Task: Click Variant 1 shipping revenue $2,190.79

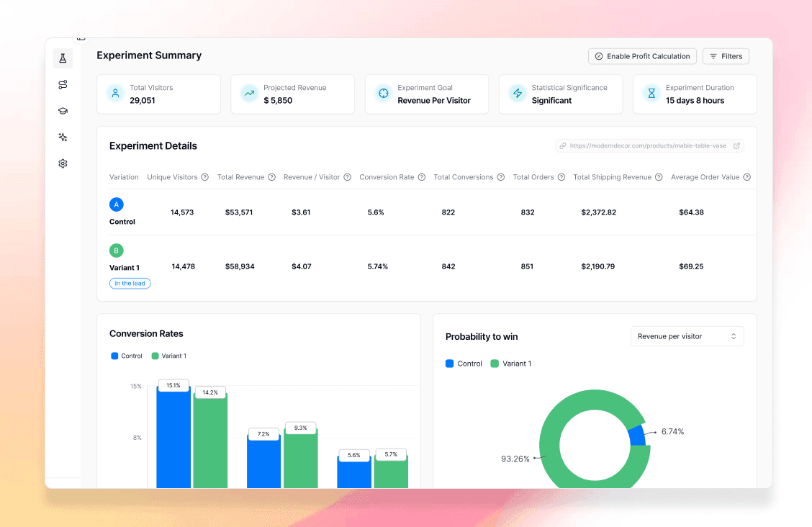Action: tap(598, 266)
